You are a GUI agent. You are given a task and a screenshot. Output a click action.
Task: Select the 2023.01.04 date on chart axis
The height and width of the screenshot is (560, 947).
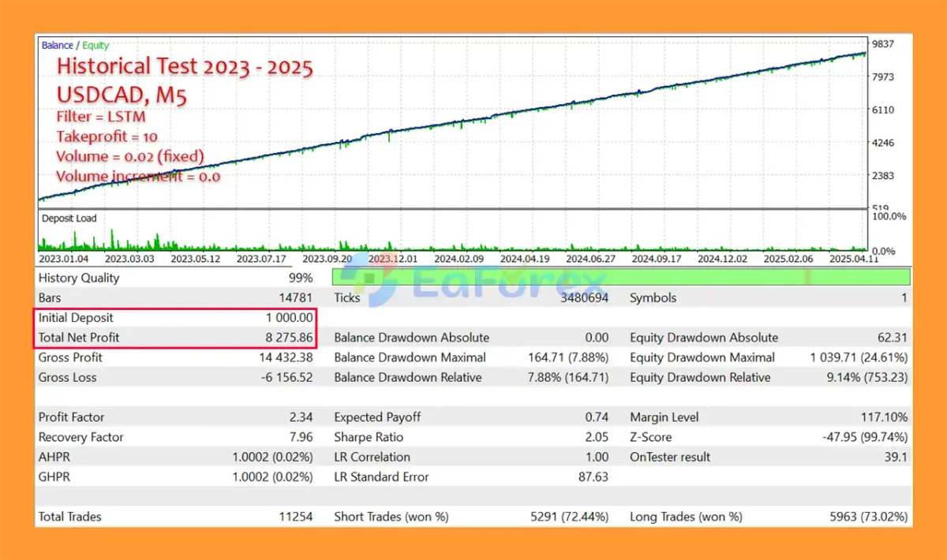[64, 258]
